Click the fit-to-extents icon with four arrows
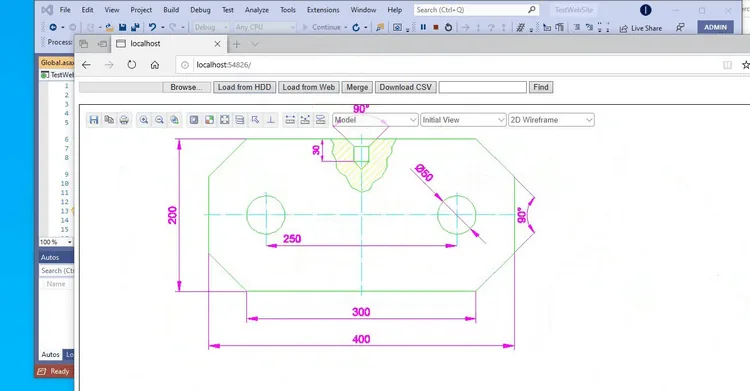This screenshot has width=750, height=391. [x=224, y=120]
